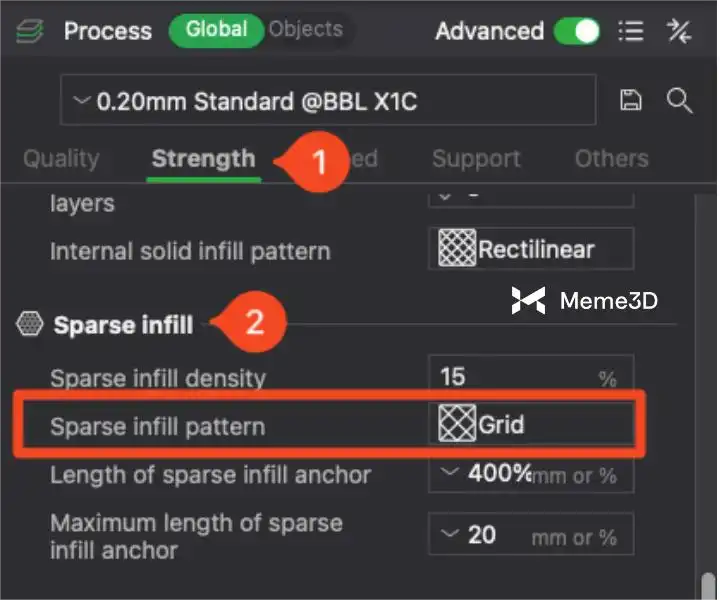
Task: Select the Global settings toggle
Action: click(216, 30)
